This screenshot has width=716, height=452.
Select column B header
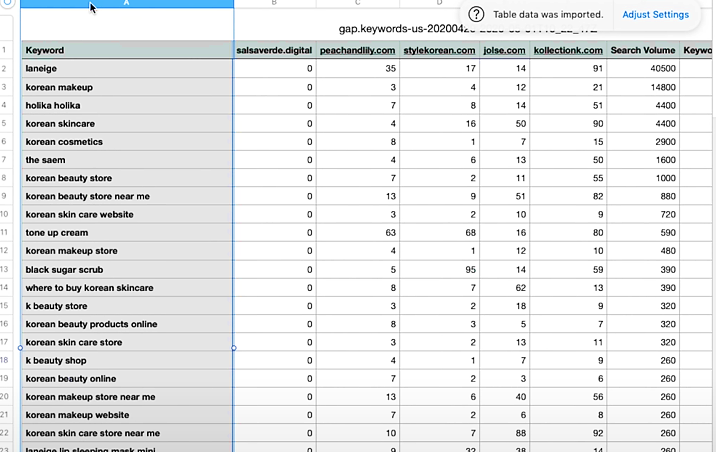(274, 4)
